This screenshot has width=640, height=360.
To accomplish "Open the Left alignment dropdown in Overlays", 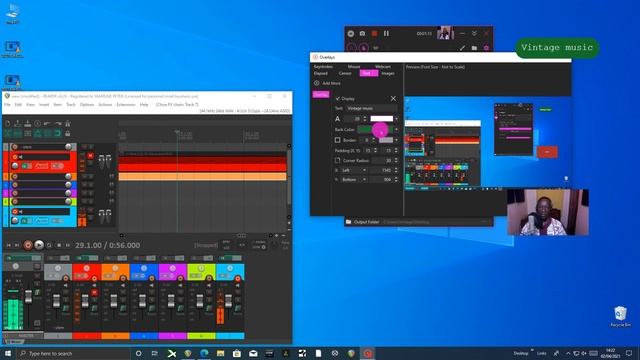I will pos(354,170).
